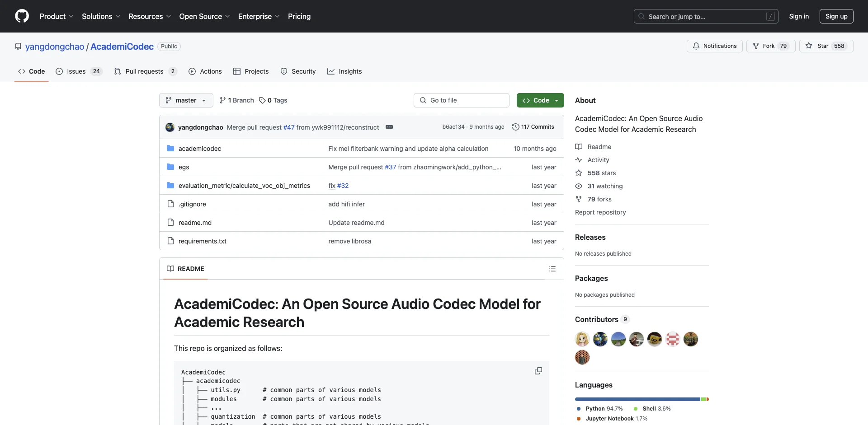This screenshot has height=425, width=868.
Task: Expand the Enterprise menu
Action: point(259,16)
